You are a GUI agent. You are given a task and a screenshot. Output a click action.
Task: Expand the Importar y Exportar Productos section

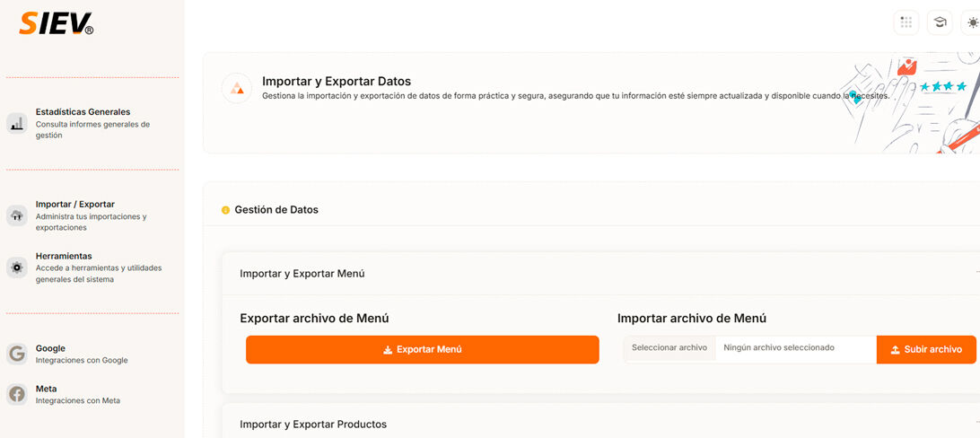coord(313,424)
